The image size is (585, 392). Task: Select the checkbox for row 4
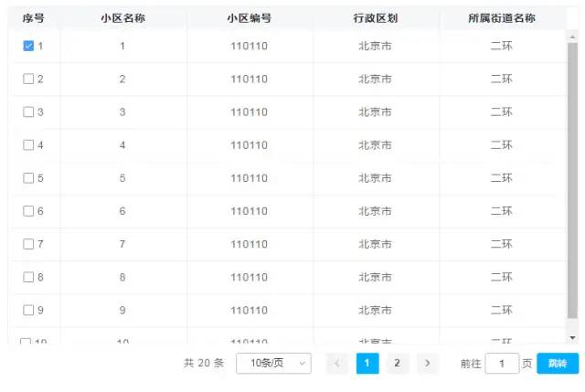click(x=27, y=144)
